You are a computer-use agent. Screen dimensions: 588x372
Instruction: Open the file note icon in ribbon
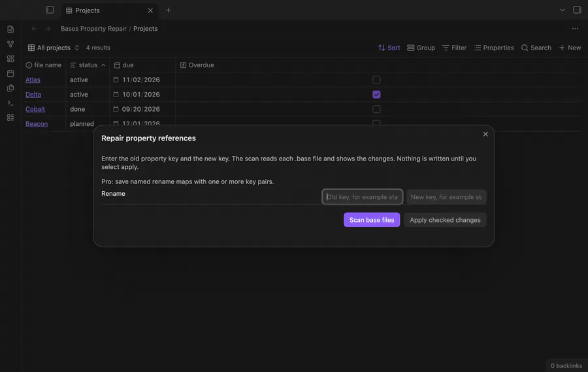point(10,29)
